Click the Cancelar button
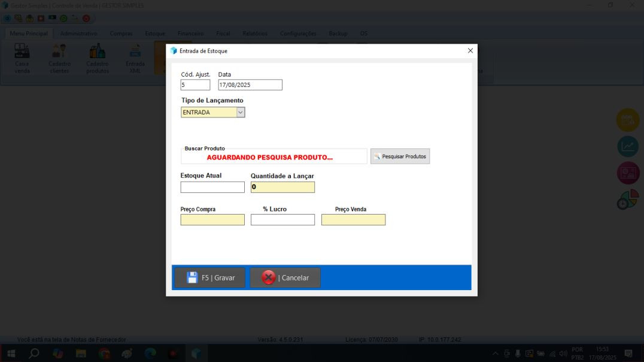 pyautogui.click(x=285, y=277)
